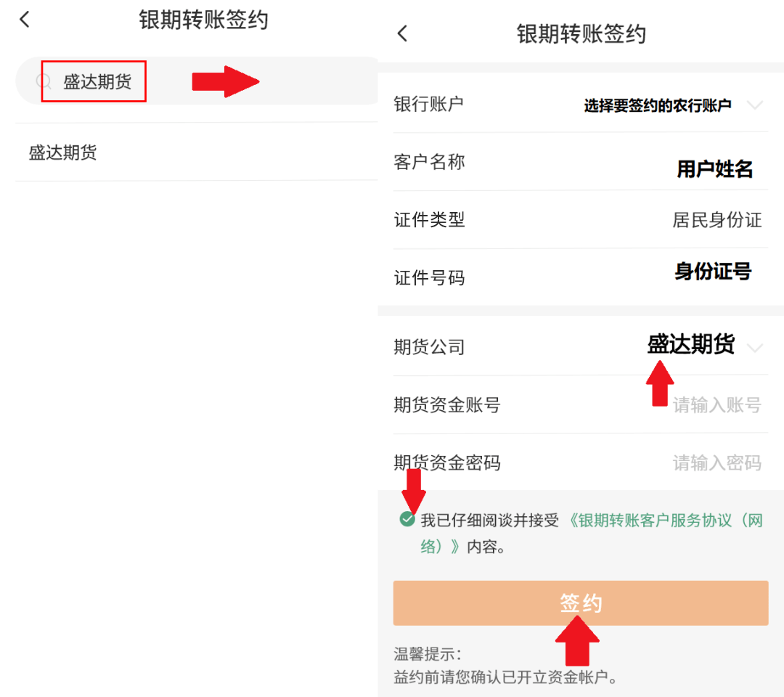
Task: Click the right 银期转账签约 page title
Action: tap(581, 34)
